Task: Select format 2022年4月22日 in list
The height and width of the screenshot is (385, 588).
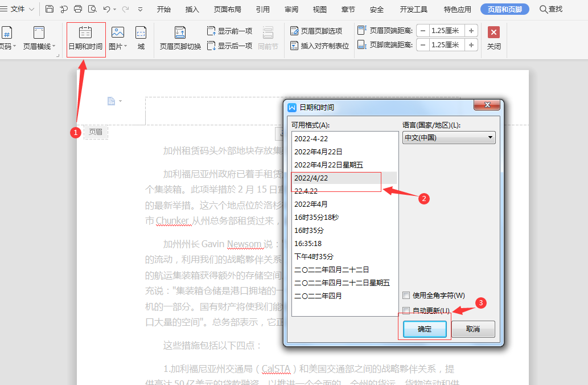Action: pyautogui.click(x=344, y=151)
